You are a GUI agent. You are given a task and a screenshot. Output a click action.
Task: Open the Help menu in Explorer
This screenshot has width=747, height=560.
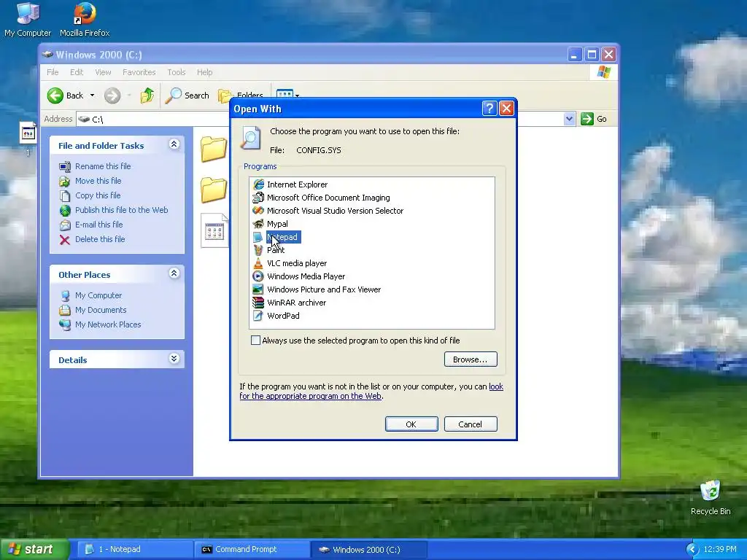(204, 72)
